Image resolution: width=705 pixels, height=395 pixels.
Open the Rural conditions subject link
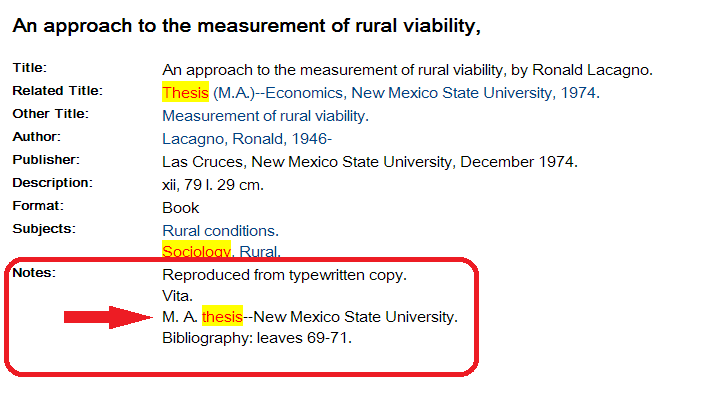(x=220, y=231)
